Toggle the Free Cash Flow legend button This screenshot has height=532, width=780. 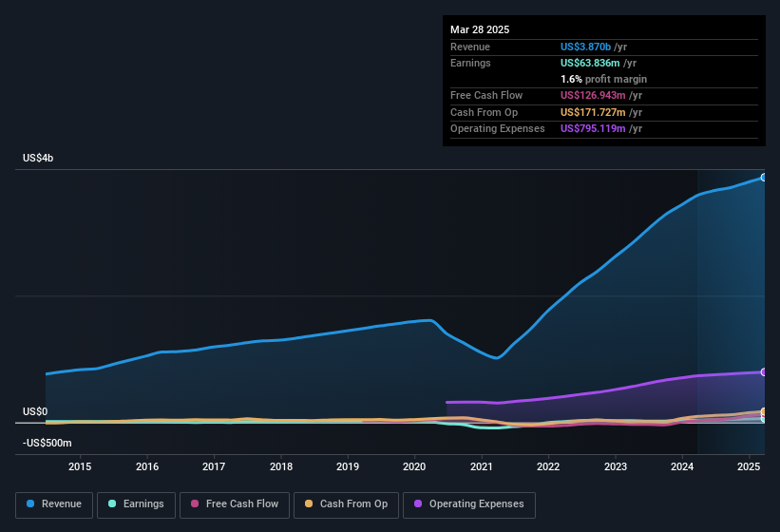(235, 505)
